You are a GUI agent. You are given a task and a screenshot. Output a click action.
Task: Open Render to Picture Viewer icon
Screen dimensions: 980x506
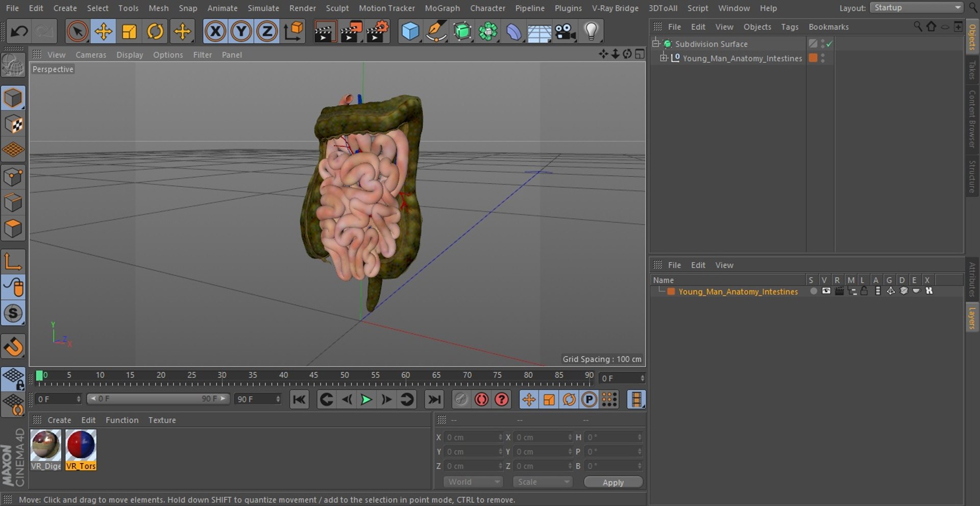click(x=351, y=32)
